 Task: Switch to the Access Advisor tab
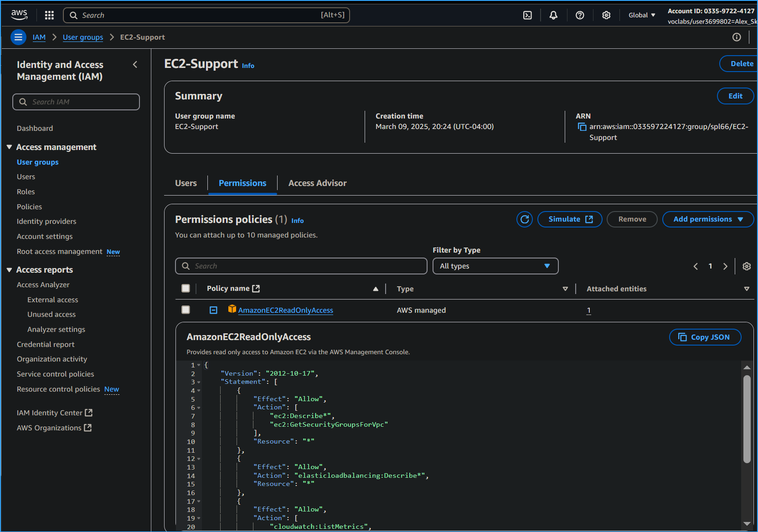(x=317, y=183)
